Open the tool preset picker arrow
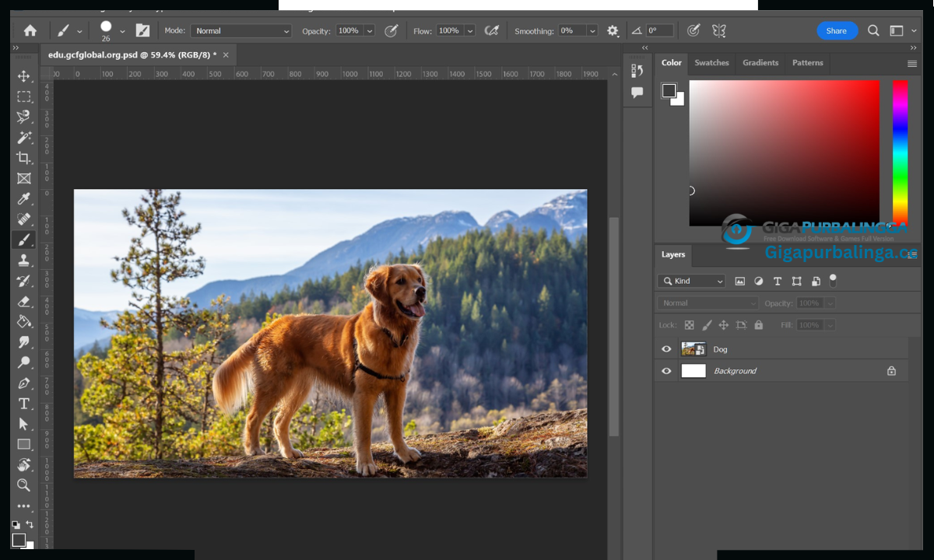 pyautogui.click(x=79, y=31)
